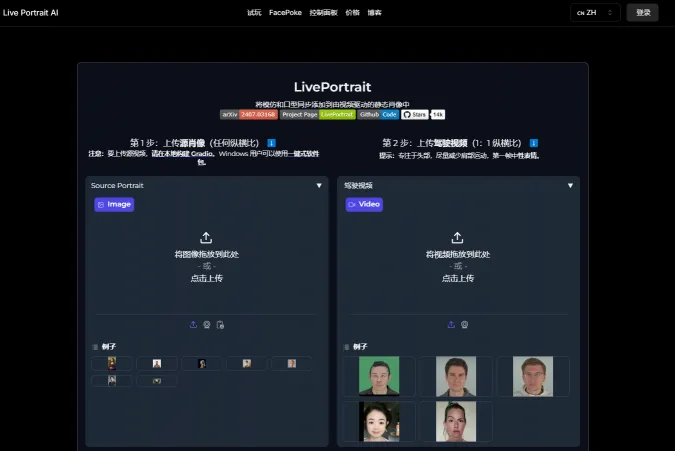Choose webcam source icon under 驾驶视频
The image size is (675, 451).
[x=464, y=324]
